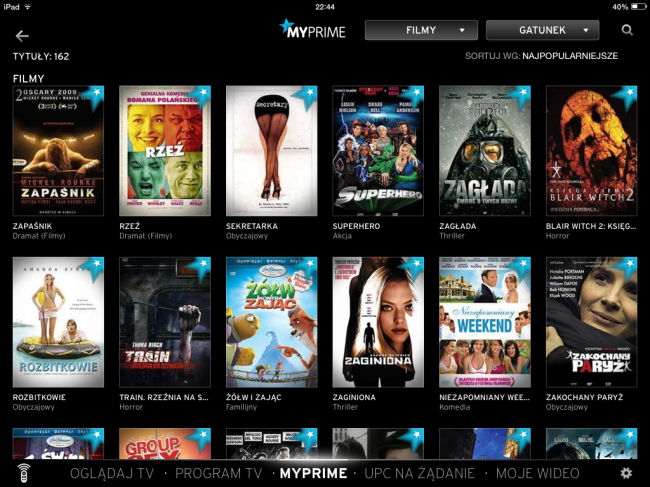Select the TRAIN. RZEŹNIA NA S... title
650x487 pixels.
click(164, 397)
